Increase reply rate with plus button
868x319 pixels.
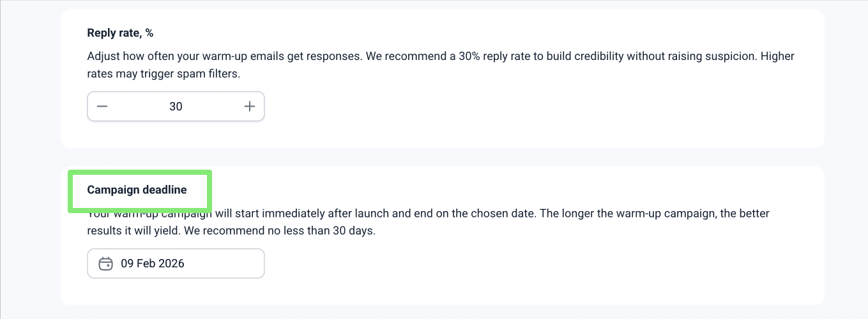250,107
